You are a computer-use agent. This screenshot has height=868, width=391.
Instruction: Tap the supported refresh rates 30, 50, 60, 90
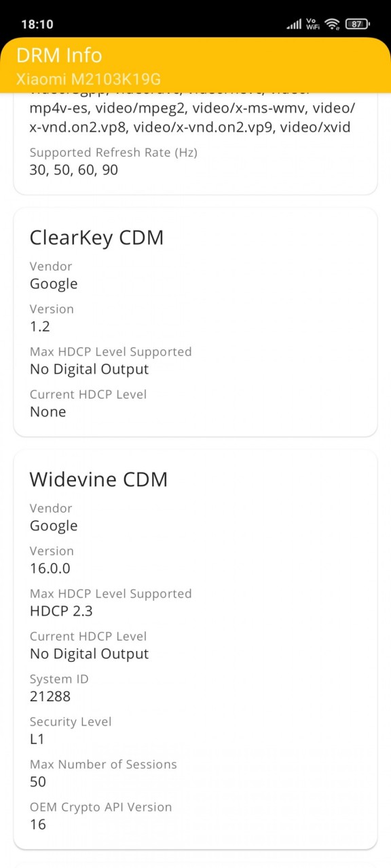coord(74,170)
